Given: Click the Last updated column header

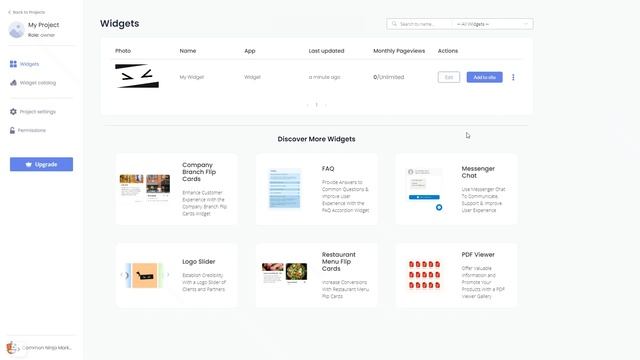Looking at the screenshot, I should pyautogui.click(x=327, y=51).
